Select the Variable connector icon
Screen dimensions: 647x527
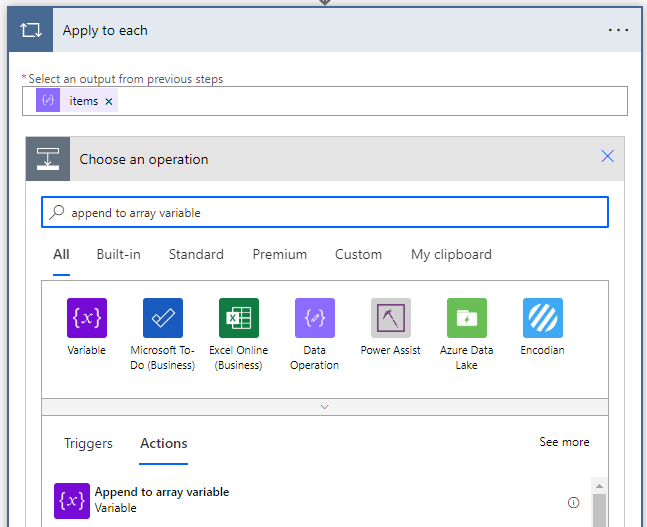[86, 318]
